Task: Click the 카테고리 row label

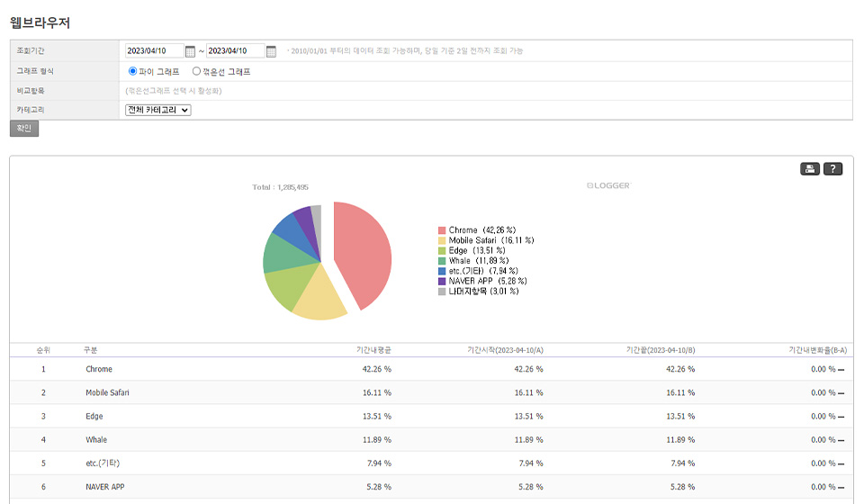Action: pyautogui.click(x=31, y=110)
